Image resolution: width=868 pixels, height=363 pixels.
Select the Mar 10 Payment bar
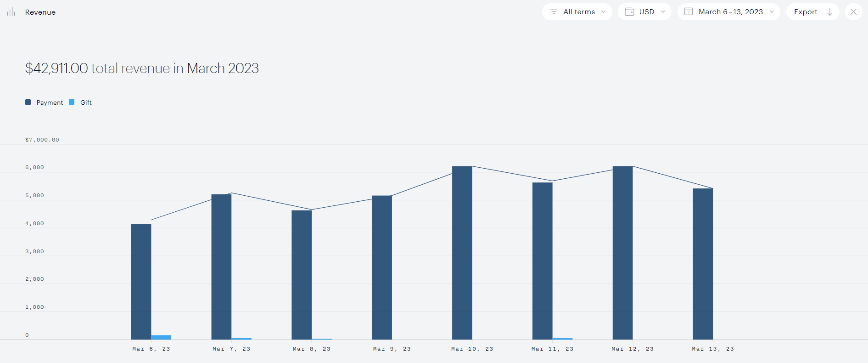pos(462,253)
